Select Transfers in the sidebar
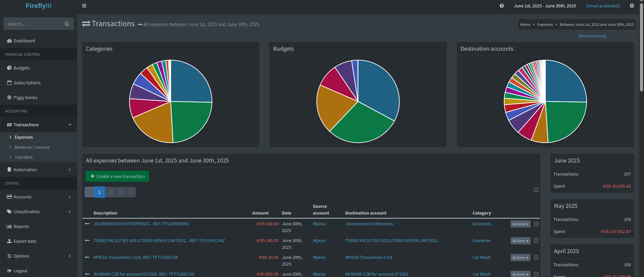644x277 pixels. [23, 157]
